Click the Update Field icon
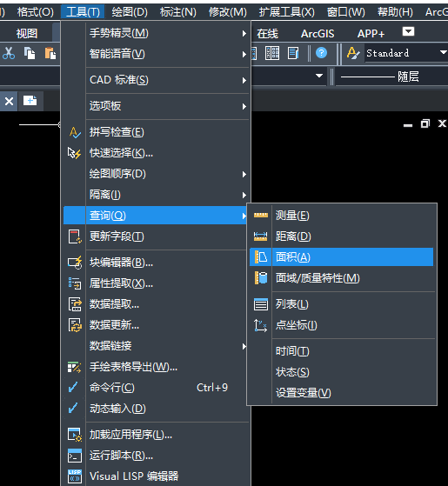This screenshot has height=486, width=448. [x=75, y=236]
